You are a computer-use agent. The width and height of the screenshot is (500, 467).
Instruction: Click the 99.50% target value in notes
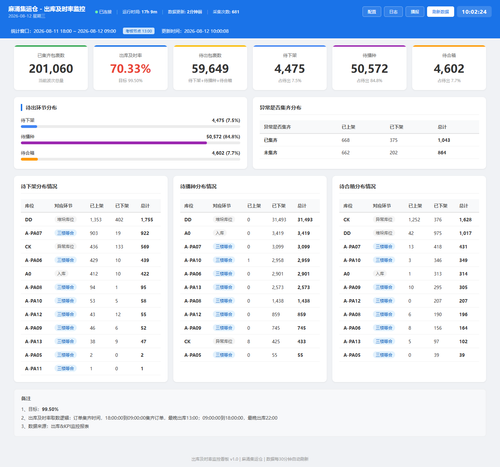point(50,409)
